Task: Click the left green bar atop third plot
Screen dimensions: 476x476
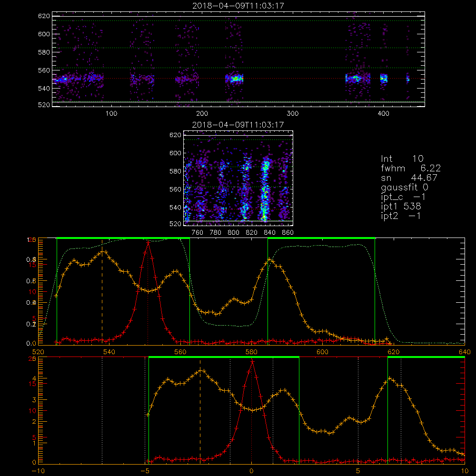Action: (123, 238)
